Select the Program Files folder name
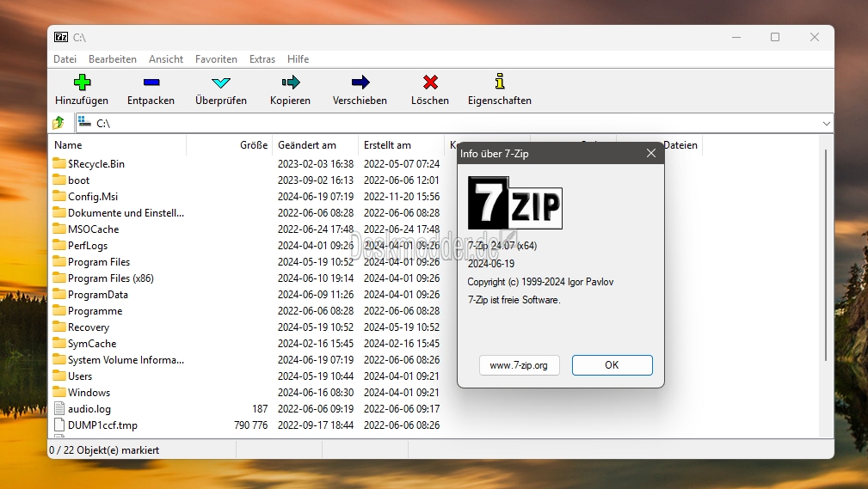The height and width of the screenshot is (489, 868). point(99,261)
